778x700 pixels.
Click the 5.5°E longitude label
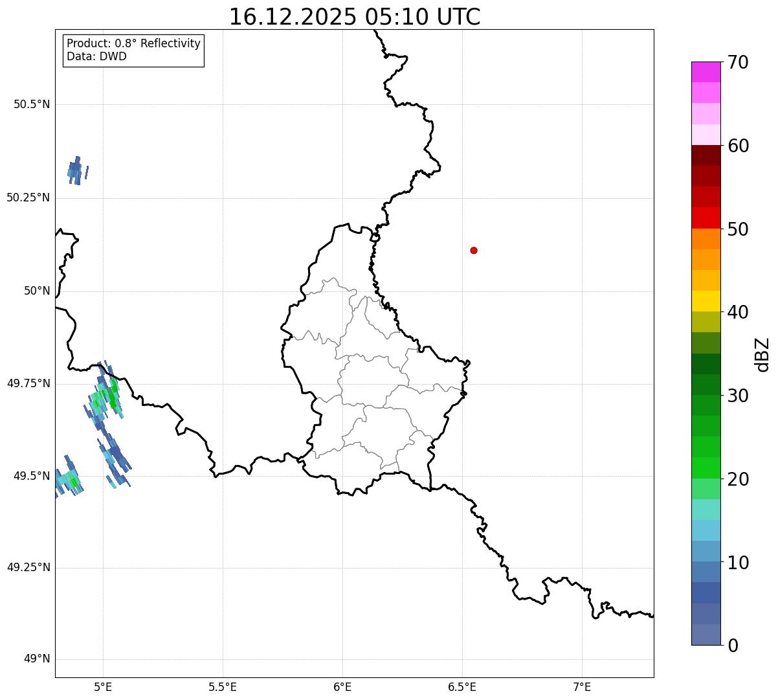pos(223,686)
